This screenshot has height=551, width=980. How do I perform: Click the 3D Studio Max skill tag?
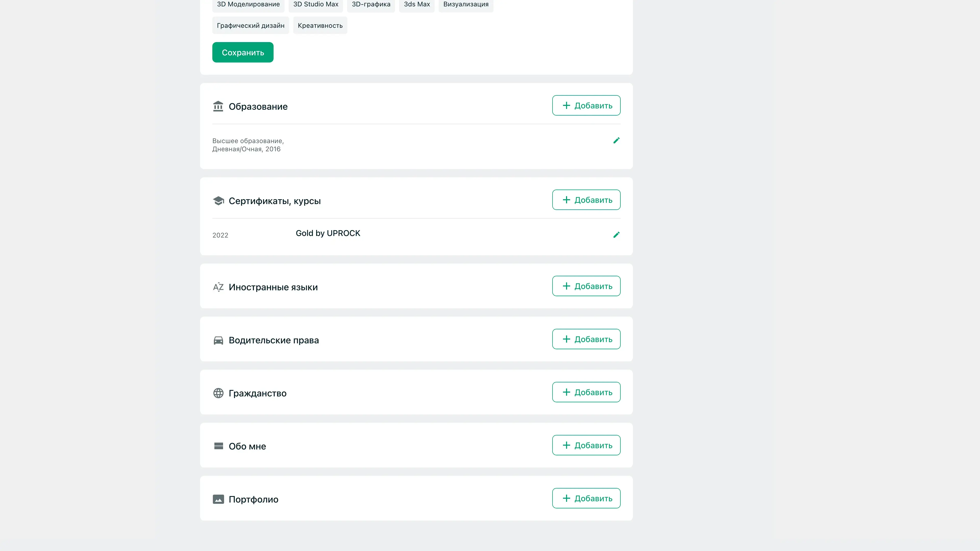pyautogui.click(x=315, y=5)
